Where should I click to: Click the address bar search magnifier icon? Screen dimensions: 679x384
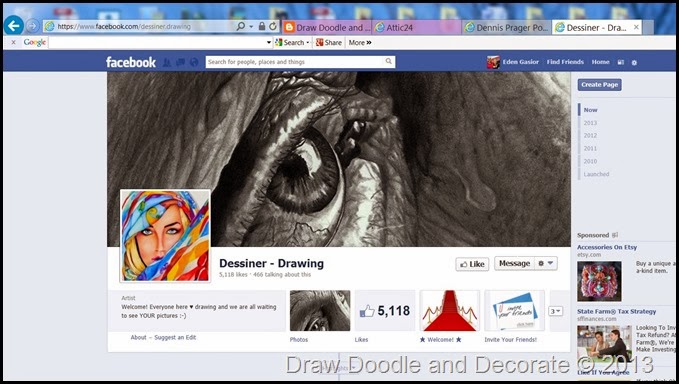(241, 26)
